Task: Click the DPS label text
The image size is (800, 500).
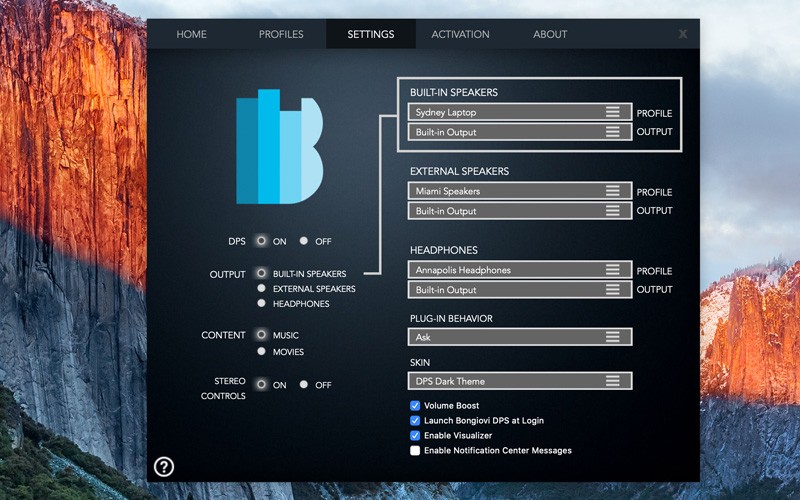Action: (237, 241)
